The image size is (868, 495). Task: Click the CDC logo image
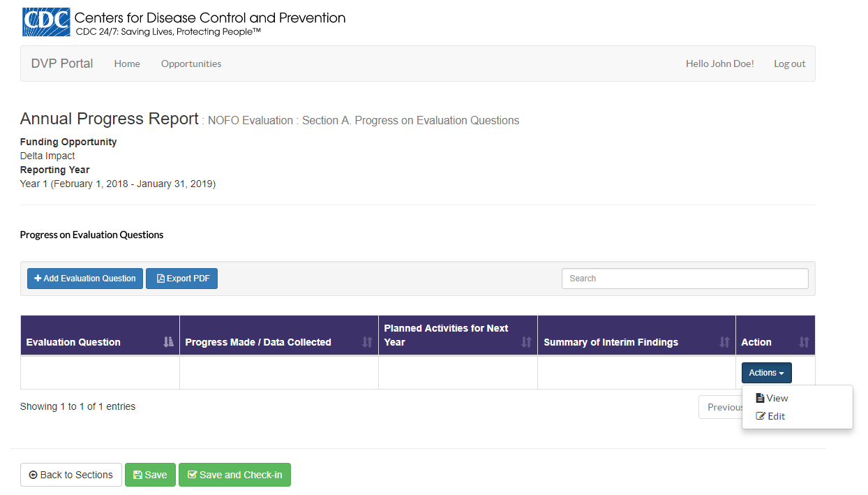click(x=46, y=22)
